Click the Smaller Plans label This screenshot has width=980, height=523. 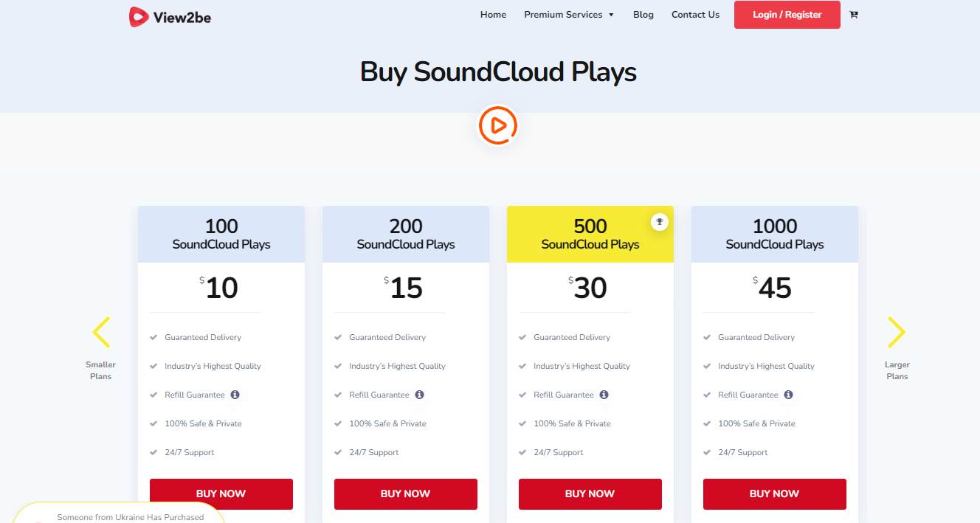pyautogui.click(x=100, y=370)
